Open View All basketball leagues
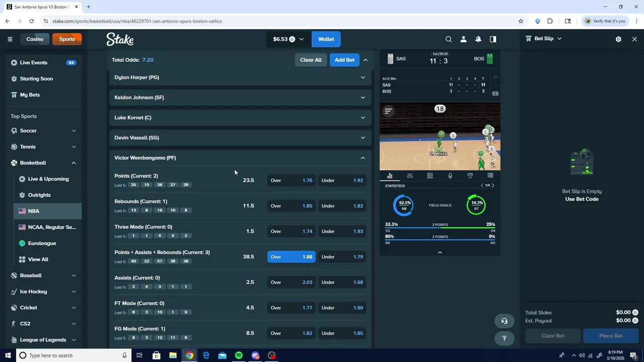This screenshot has height=362, width=644. coord(48,259)
